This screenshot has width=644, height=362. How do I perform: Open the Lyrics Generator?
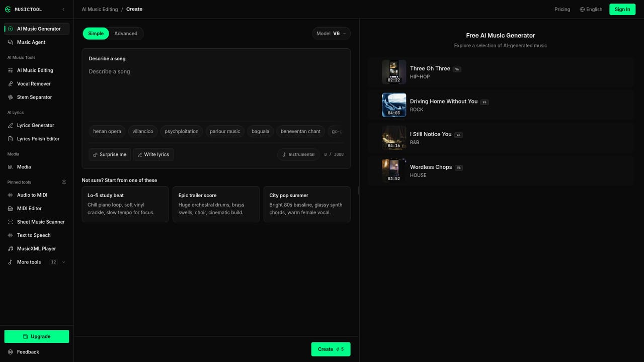37,125
